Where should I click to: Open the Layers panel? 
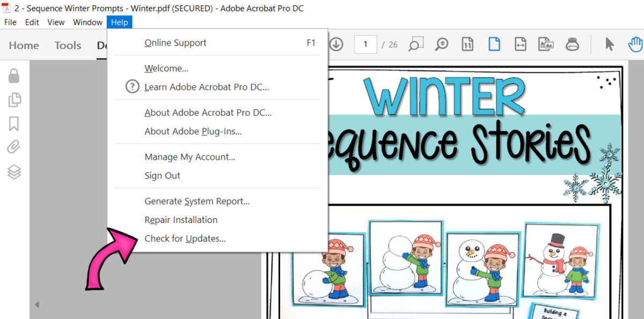point(14,172)
